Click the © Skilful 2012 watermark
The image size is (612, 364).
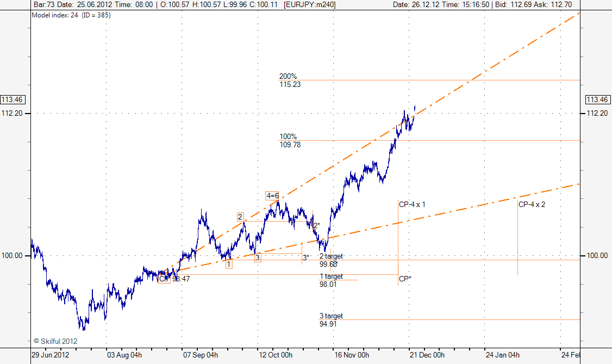coord(55,341)
